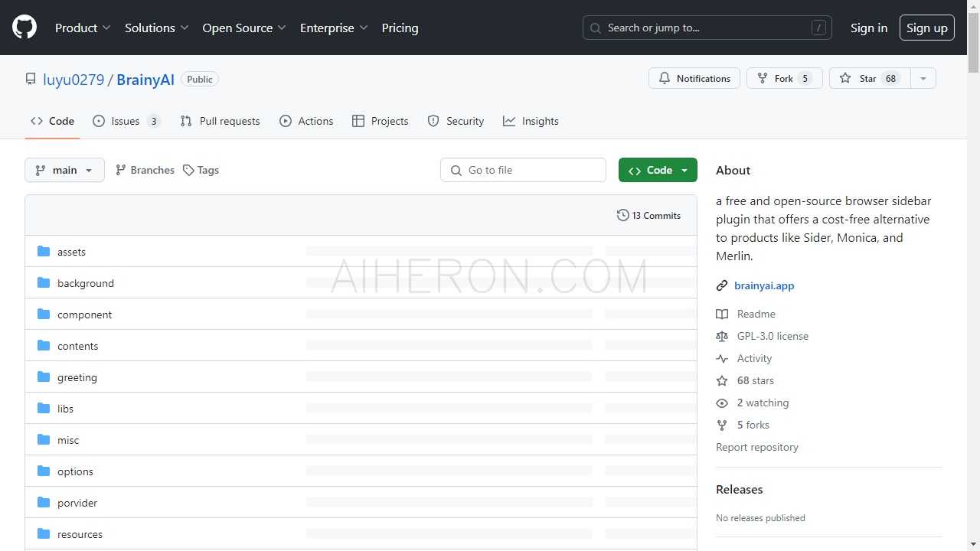Expand the Open Source menu
Image resolution: width=980 pixels, height=551 pixels.
point(244,28)
